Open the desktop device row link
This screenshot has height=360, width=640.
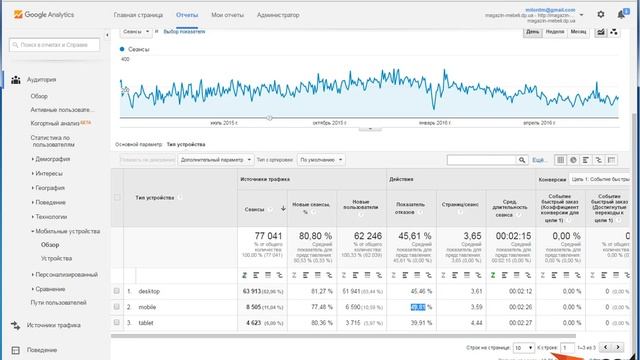(x=149, y=291)
